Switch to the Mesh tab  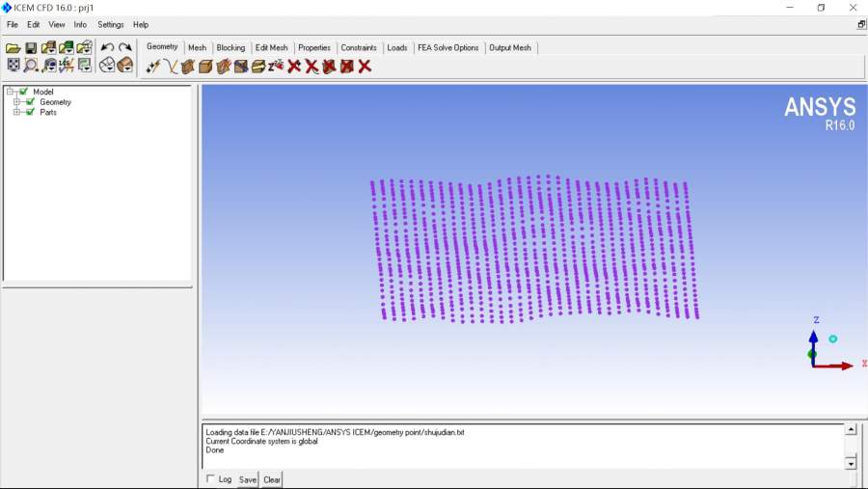click(x=197, y=48)
